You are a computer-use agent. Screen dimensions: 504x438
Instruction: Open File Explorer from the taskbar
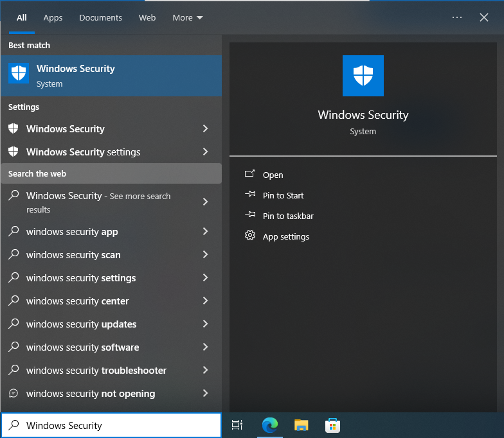pos(301,425)
